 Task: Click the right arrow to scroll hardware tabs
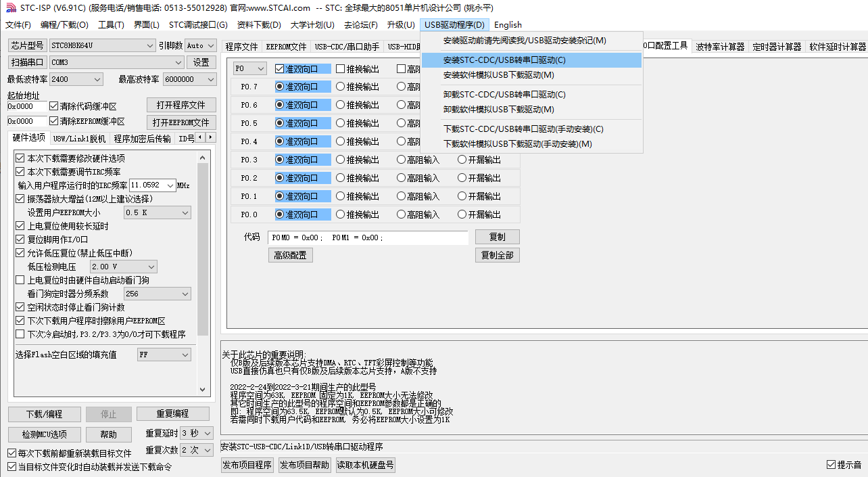(x=211, y=137)
